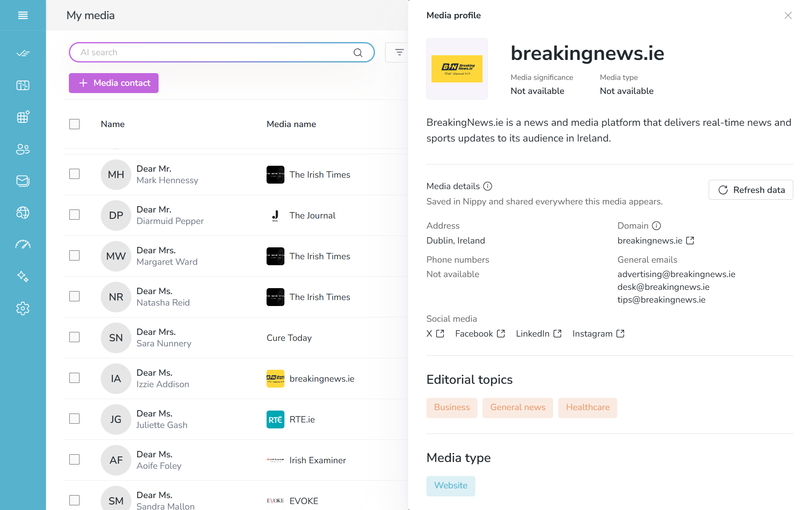Image resolution: width=812 pixels, height=510 pixels.
Task: Open the double-checkmark tasks icon in sidebar
Action: click(x=23, y=53)
